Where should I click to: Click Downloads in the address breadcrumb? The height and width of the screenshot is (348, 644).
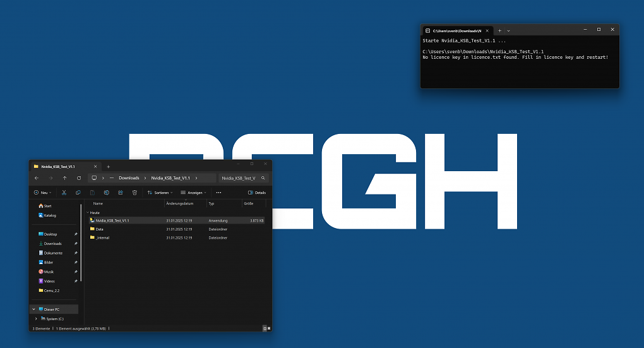[x=129, y=178]
